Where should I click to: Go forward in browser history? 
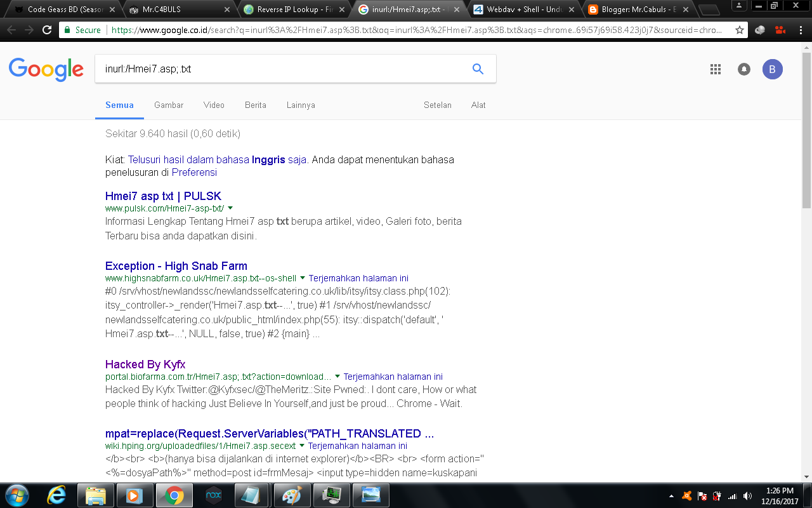pos(29,30)
